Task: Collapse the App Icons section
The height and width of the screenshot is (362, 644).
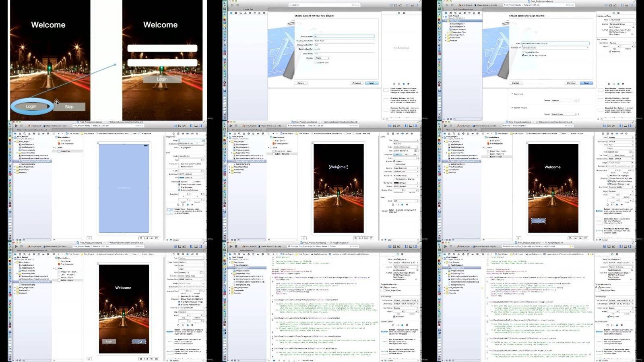Action: 512,94
